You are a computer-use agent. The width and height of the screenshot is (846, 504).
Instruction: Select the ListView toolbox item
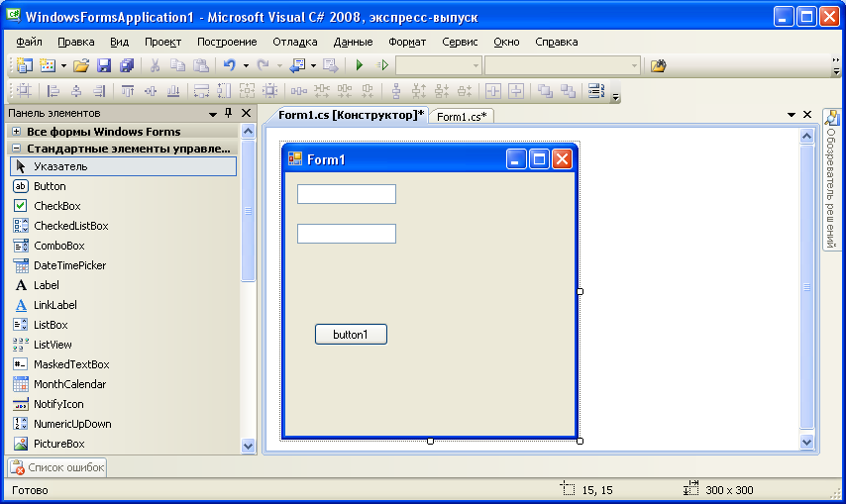click(124, 345)
